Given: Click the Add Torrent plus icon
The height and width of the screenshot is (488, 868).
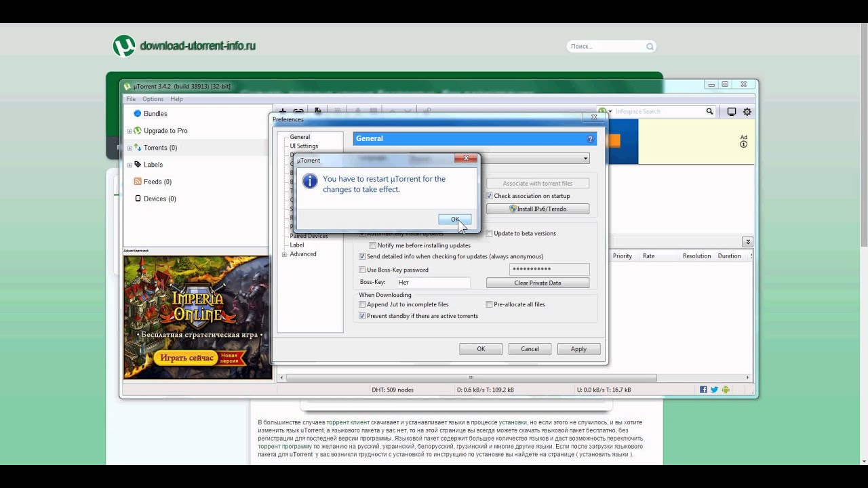Looking at the screenshot, I should pyautogui.click(x=283, y=110).
